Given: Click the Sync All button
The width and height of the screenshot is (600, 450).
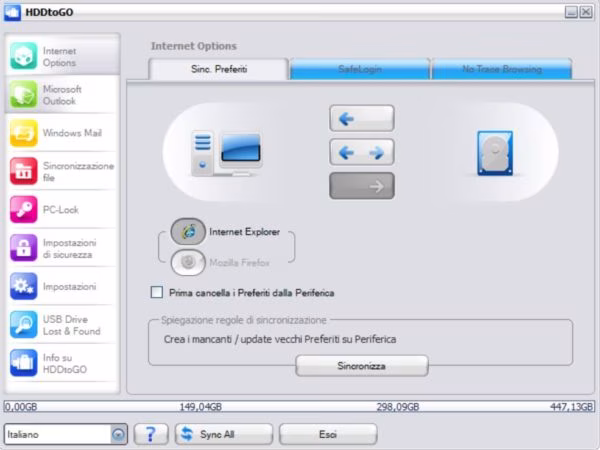Looking at the screenshot, I should click(224, 434).
